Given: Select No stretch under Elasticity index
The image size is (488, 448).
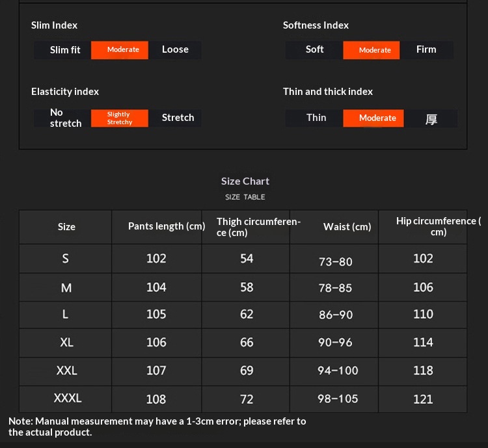Looking at the screenshot, I should click(65, 118).
